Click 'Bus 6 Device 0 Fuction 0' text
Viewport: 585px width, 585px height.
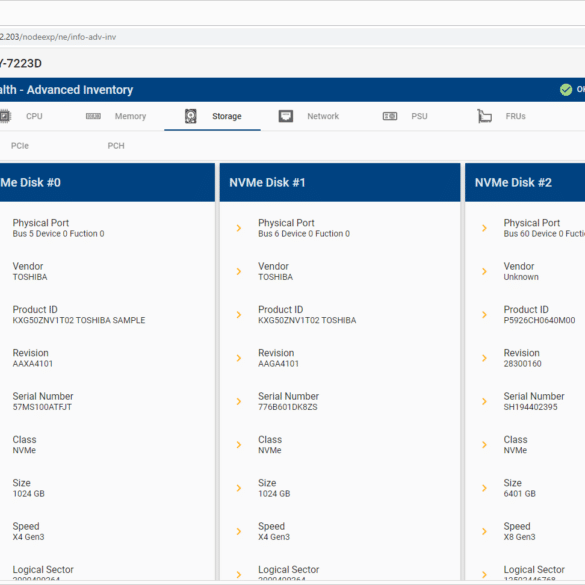[x=304, y=234]
